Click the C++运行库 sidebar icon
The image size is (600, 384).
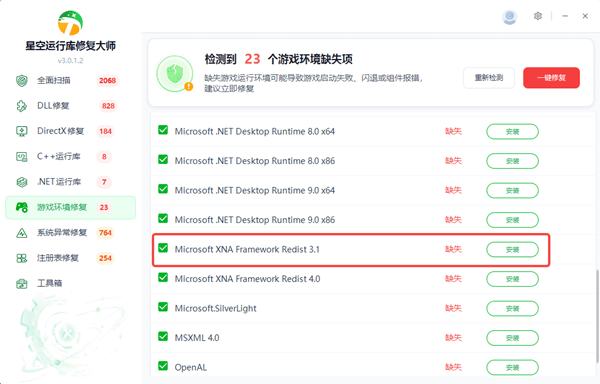(22, 156)
